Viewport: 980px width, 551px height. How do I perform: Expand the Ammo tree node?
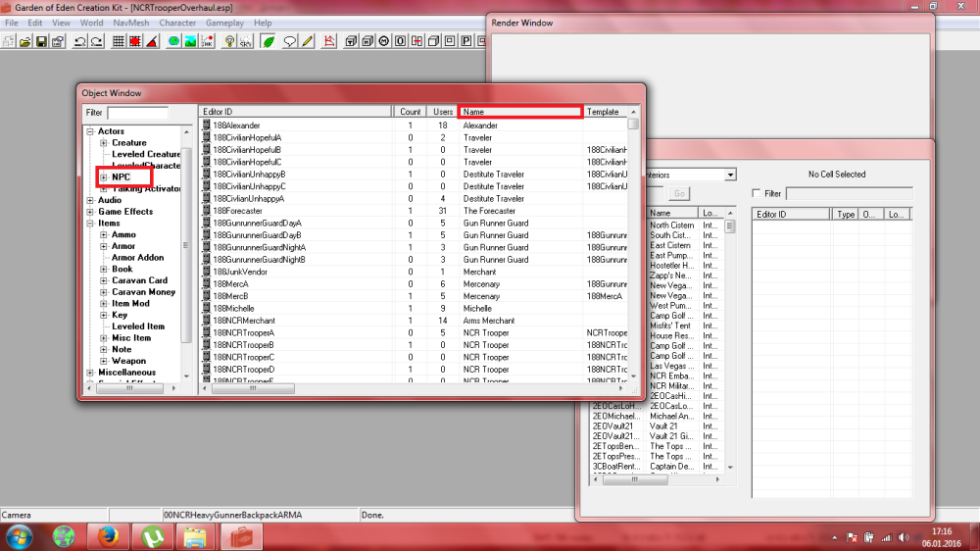click(104, 235)
